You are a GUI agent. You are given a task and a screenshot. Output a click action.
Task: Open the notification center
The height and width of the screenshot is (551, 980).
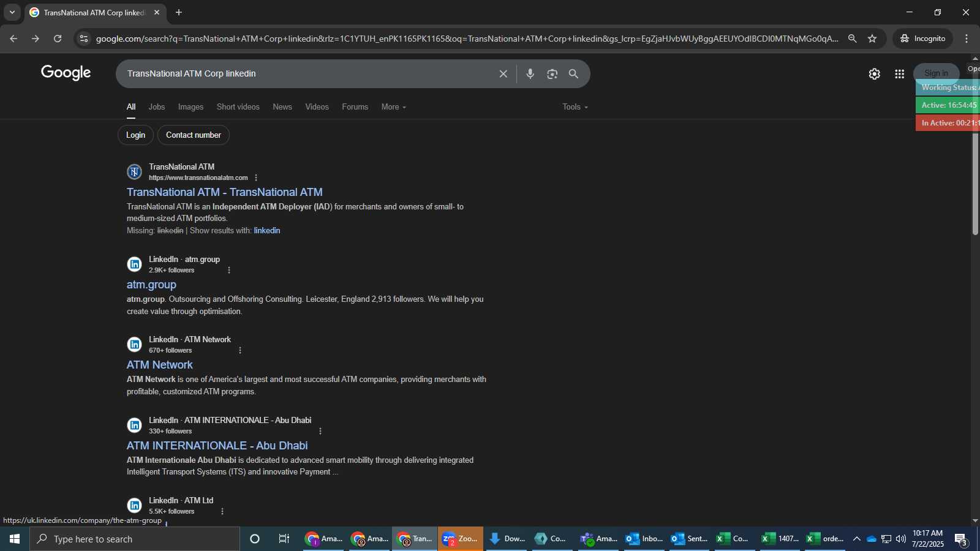click(962, 539)
